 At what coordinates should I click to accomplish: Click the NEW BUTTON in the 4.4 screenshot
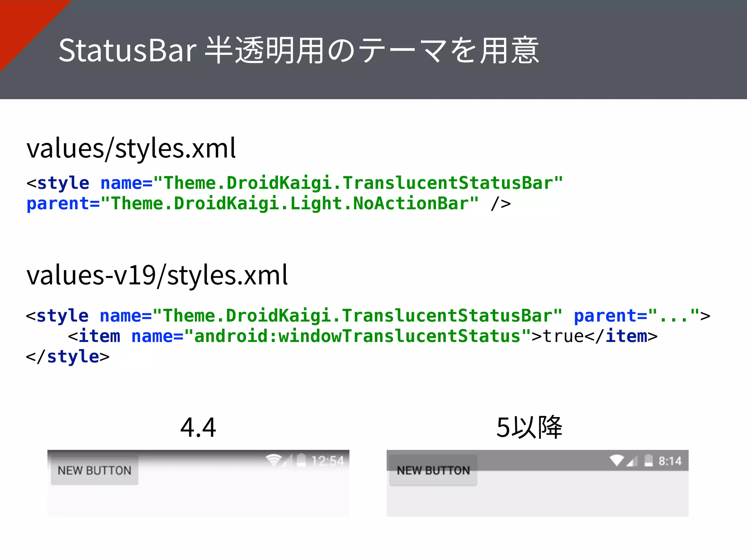coord(94,470)
